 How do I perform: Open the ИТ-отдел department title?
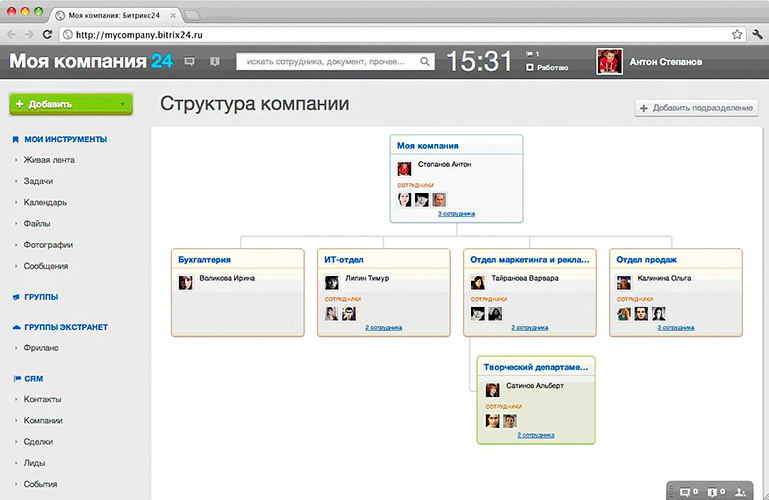tap(344, 260)
